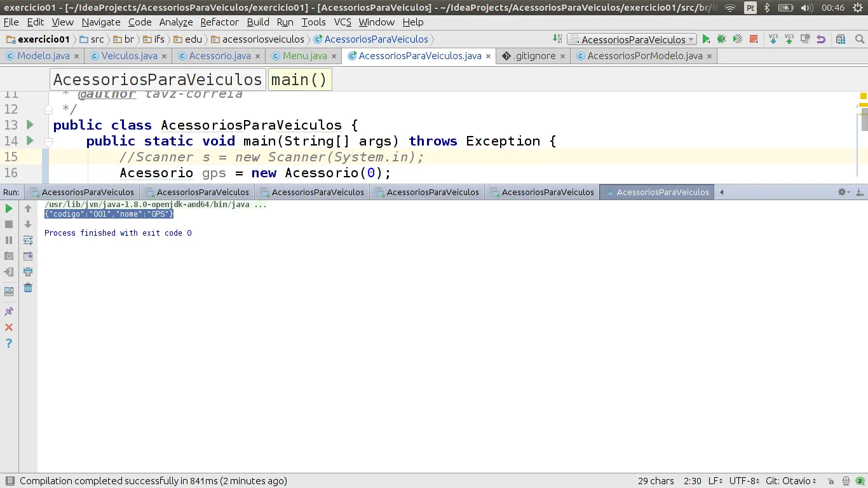Change file encoding UTF-8 in status bar

click(744, 481)
